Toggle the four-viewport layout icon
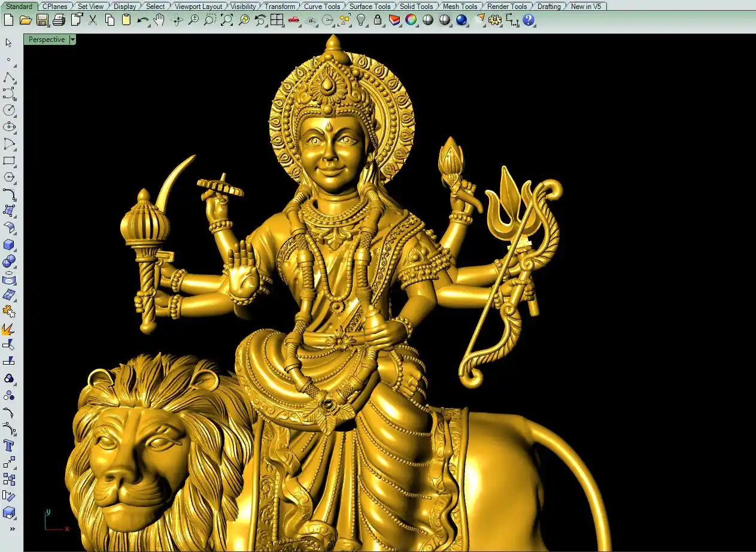 point(277,20)
